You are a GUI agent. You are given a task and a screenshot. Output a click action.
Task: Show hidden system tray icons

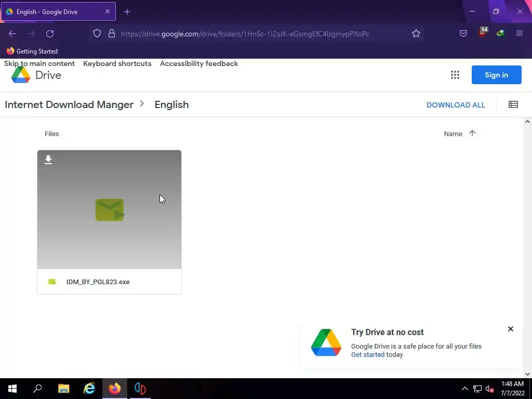point(465,389)
